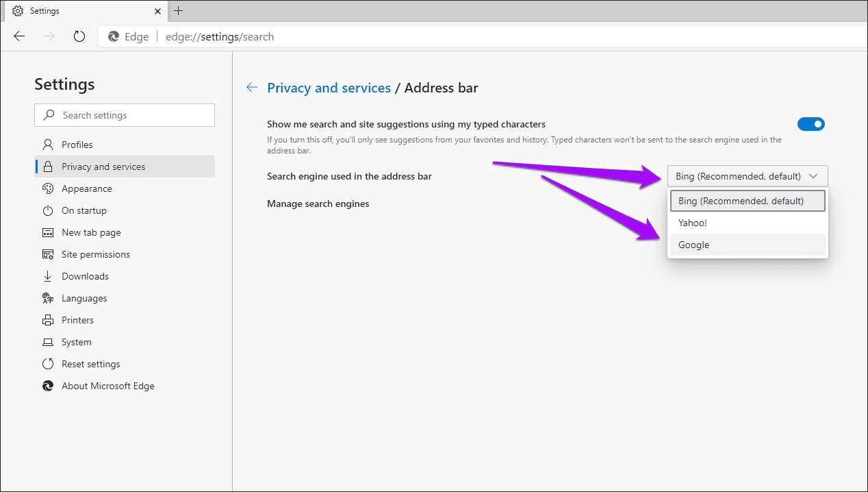This screenshot has width=868, height=492.
Task: Toggle search and site suggestions switch
Action: 811,124
